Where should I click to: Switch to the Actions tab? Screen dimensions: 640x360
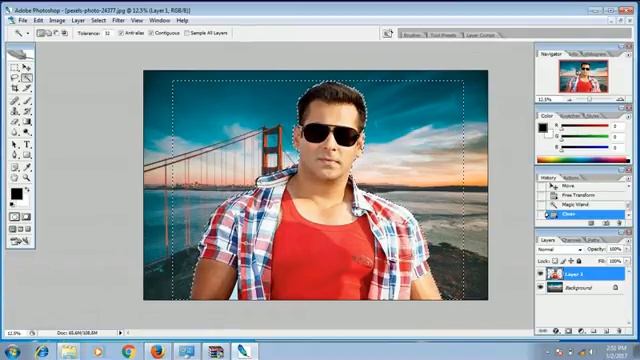(571, 178)
